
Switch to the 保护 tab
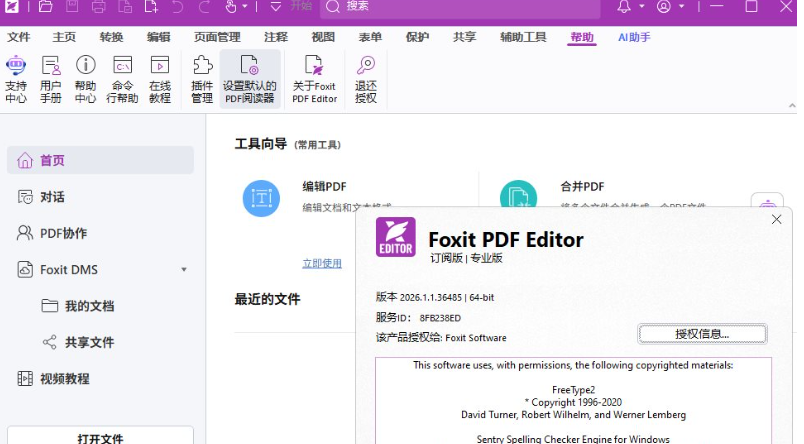point(417,37)
